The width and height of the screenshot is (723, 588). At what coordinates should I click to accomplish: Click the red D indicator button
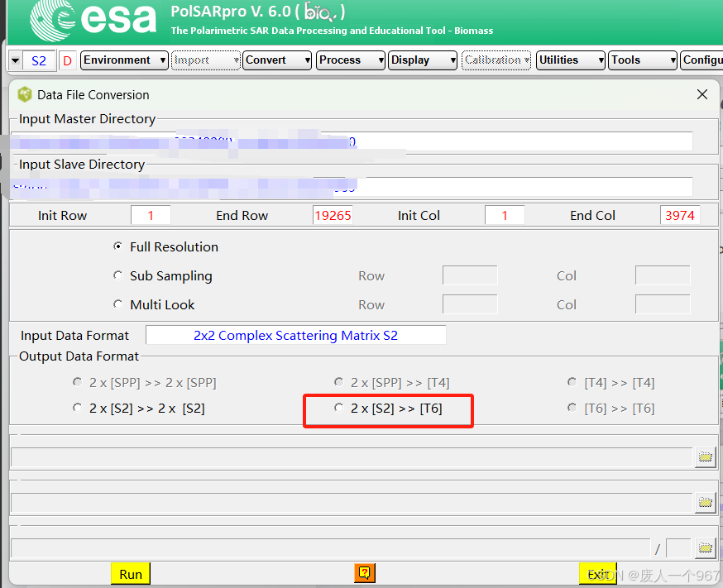(67, 60)
